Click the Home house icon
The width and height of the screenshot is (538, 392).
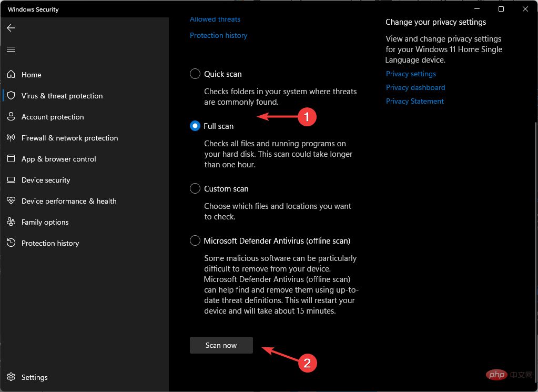point(11,75)
